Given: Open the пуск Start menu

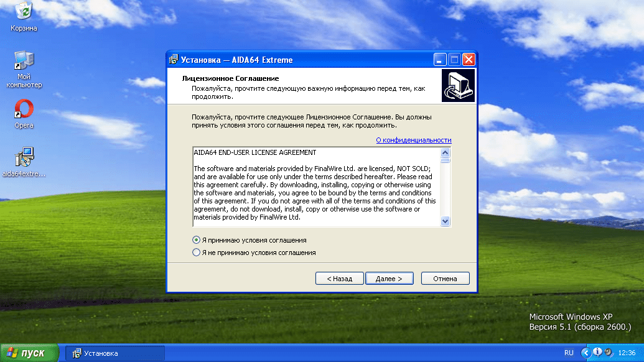Looking at the screenshot, I should coord(30,353).
